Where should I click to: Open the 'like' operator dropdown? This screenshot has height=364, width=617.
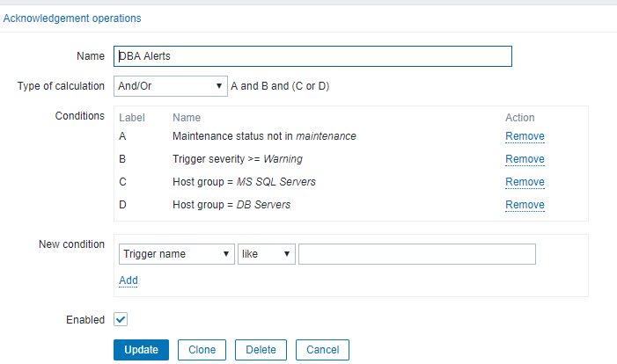(266, 254)
